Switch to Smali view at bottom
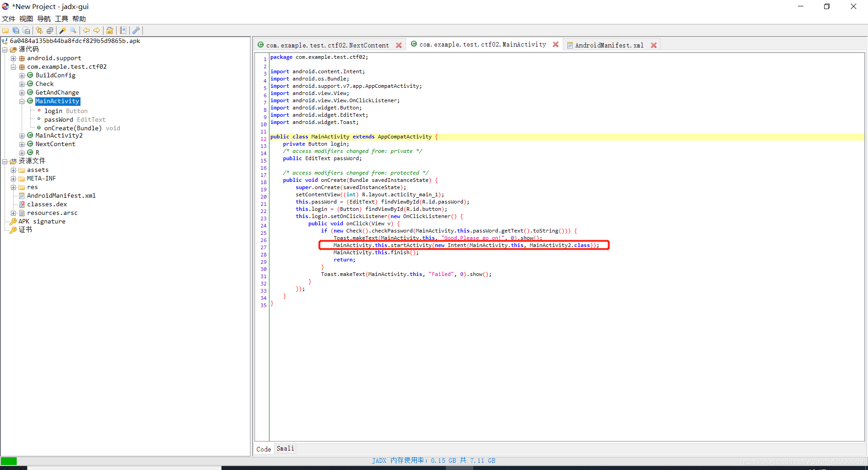Image resolution: width=868 pixels, height=470 pixels. coord(285,448)
